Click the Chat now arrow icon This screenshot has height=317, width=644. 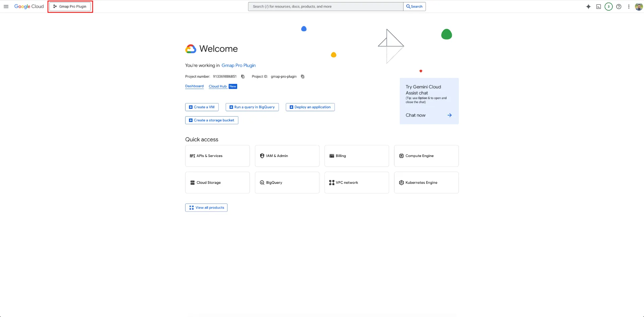click(449, 115)
